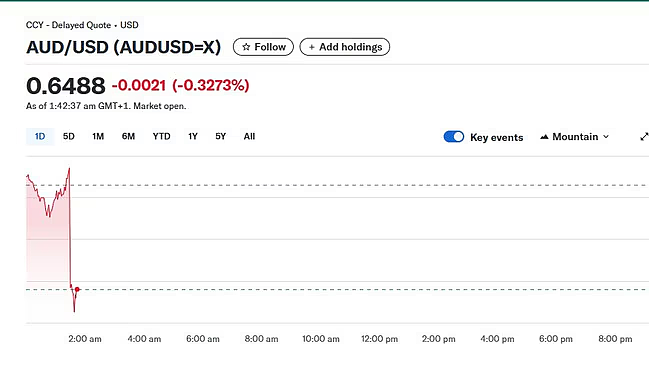
Task: Click the red current price marker on chart
Action: tap(77, 289)
